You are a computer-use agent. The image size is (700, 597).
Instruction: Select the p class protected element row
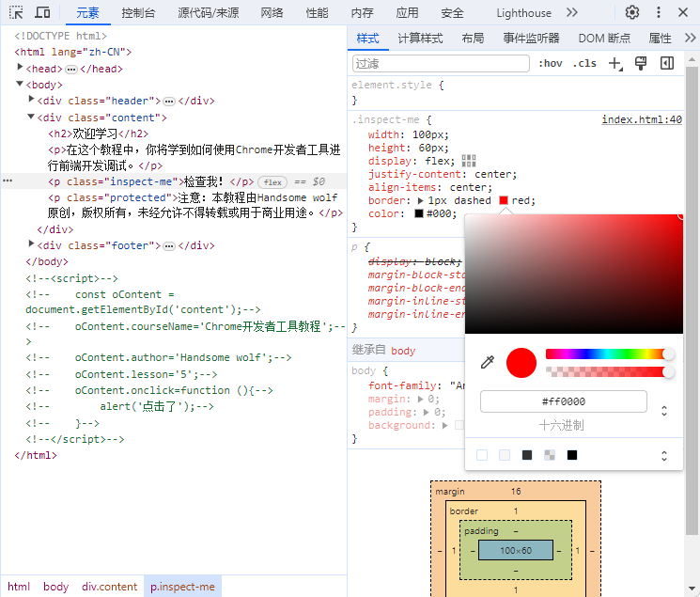pyautogui.click(x=173, y=205)
